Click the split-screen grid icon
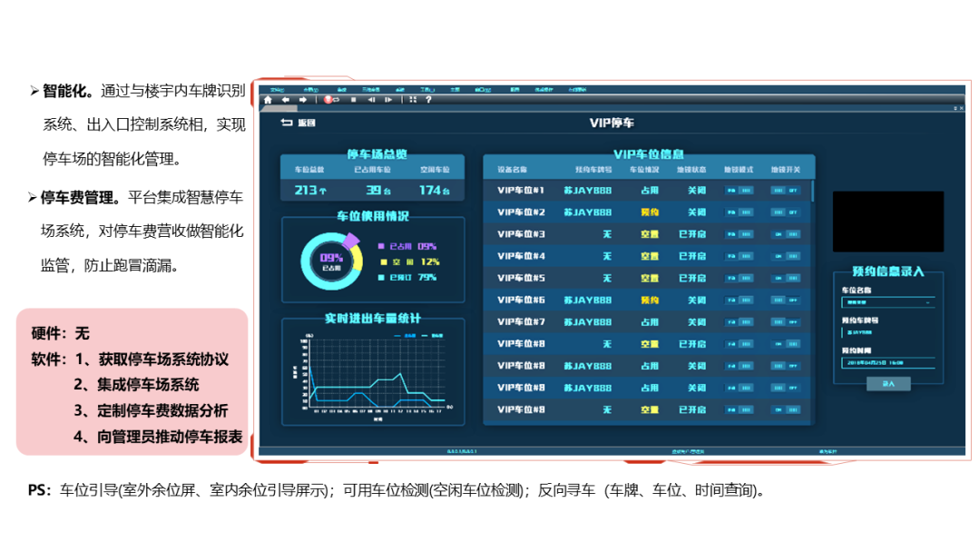 413,100
